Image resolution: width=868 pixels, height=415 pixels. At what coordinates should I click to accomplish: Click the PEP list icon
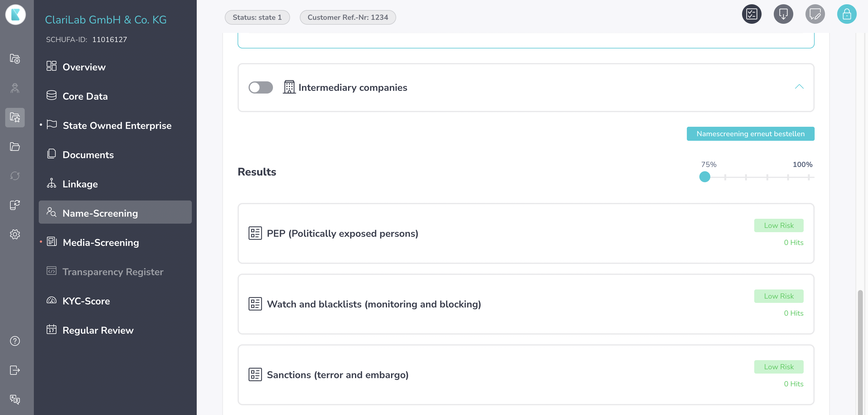(x=255, y=233)
